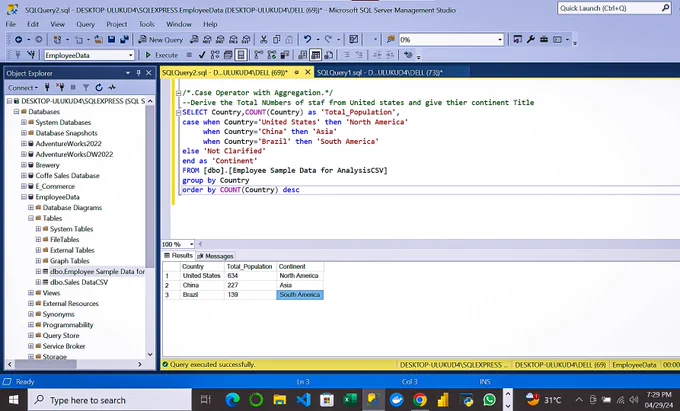Click the Cut scissors icon

pyautogui.click(x=263, y=39)
